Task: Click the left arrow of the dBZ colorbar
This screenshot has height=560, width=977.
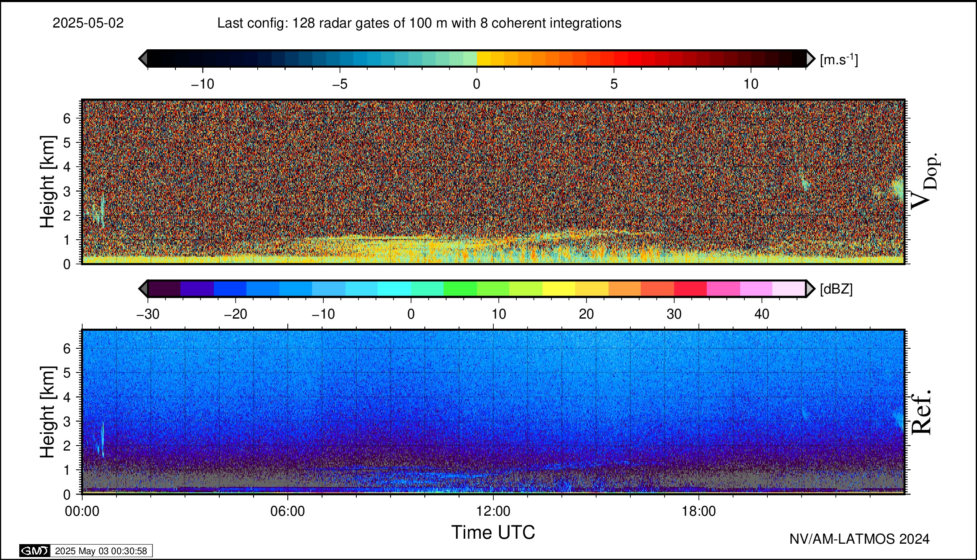Action: [x=143, y=289]
